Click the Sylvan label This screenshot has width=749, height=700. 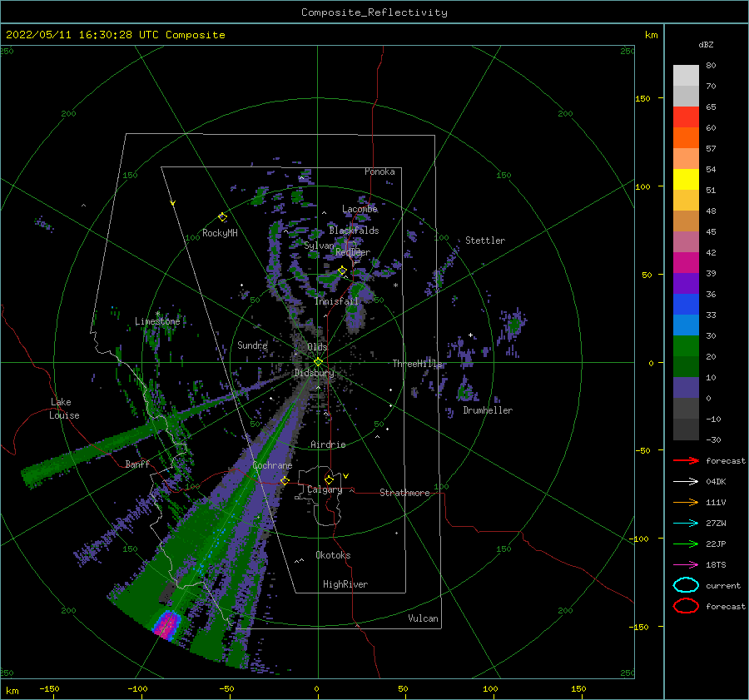coord(319,246)
